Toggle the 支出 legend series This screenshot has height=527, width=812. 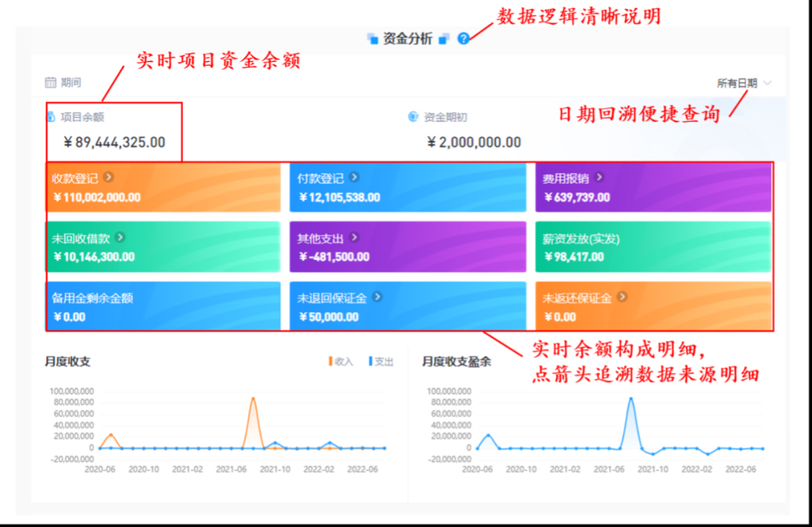[x=381, y=362]
